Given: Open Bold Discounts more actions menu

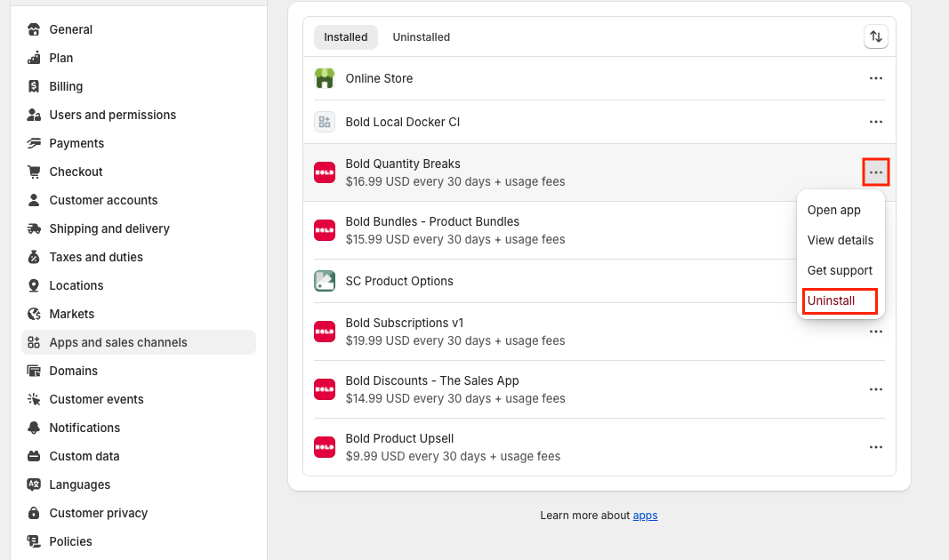Looking at the screenshot, I should (x=876, y=388).
